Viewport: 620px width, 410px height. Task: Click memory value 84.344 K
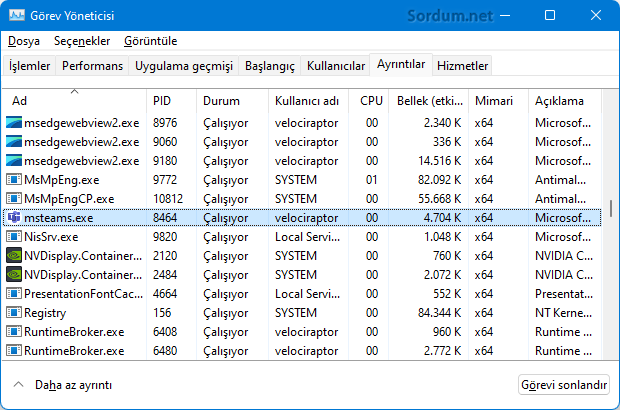pos(440,313)
